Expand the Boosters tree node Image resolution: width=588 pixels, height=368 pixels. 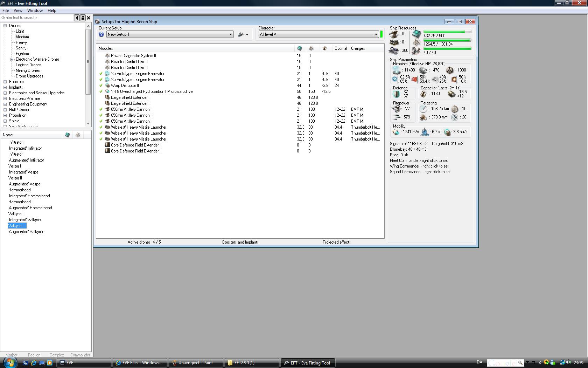(5, 82)
